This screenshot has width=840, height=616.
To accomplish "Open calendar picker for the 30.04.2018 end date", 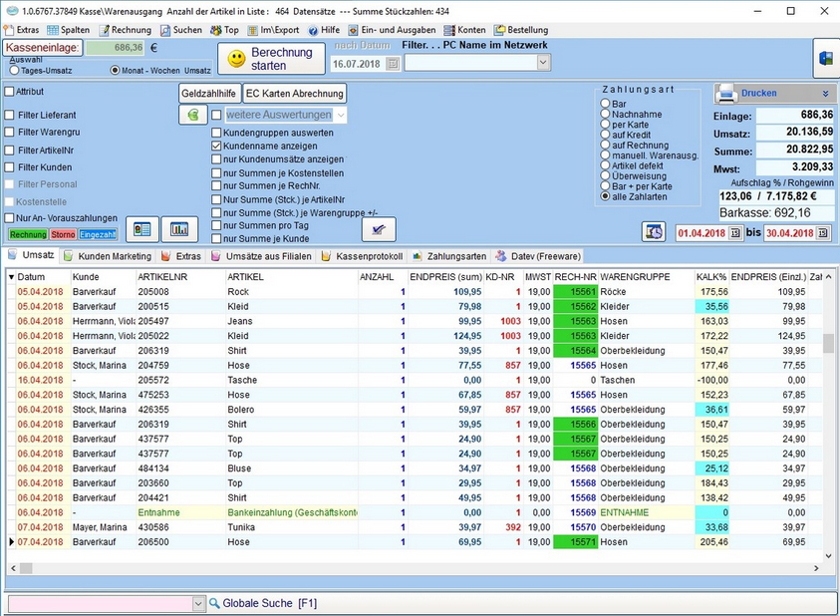I will [x=823, y=233].
